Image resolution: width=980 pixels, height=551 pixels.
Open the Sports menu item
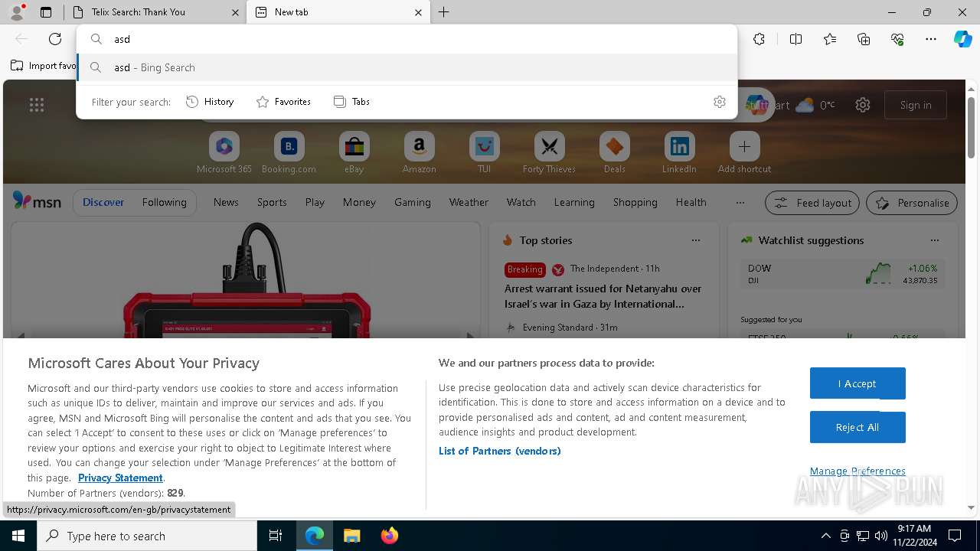[x=272, y=202]
